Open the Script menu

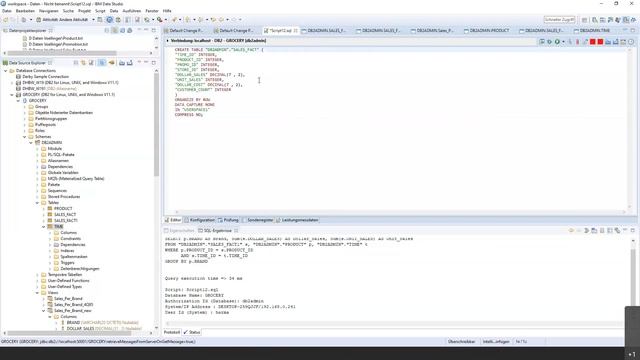click(x=100, y=11)
